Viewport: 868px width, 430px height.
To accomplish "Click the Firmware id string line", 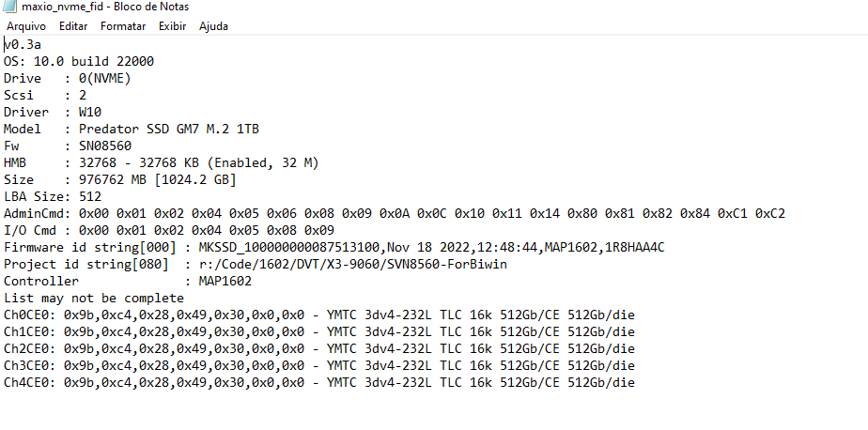I will (x=333, y=247).
